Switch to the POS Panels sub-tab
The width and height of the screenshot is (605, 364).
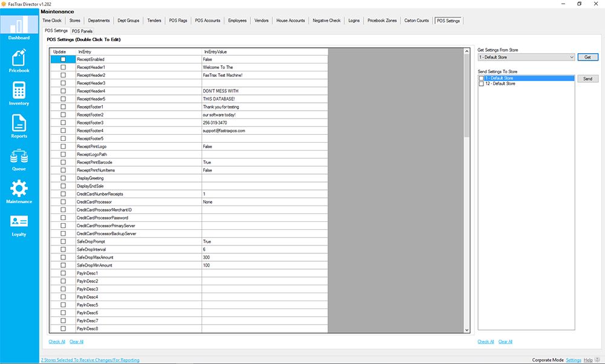[82, 31]
